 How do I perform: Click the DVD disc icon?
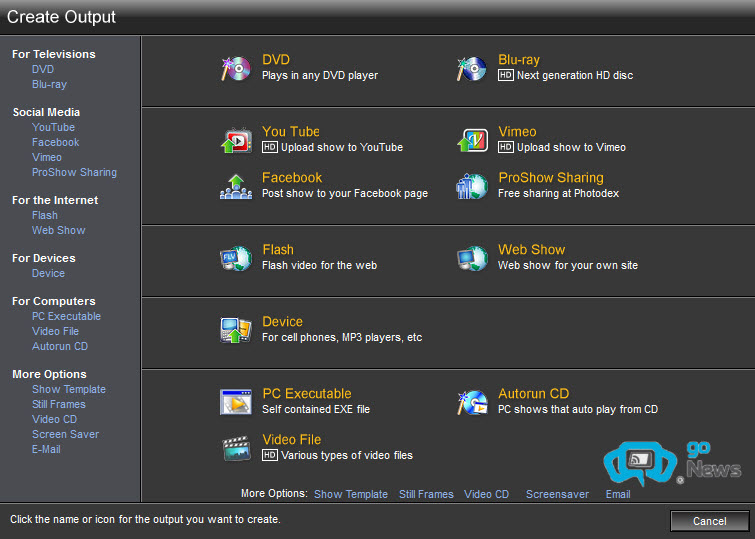click(x=236, y=68)
